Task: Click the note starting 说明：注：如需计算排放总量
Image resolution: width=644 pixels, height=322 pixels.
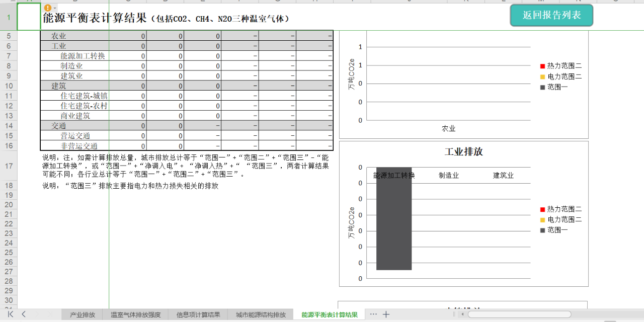Action: pos(186,166)
